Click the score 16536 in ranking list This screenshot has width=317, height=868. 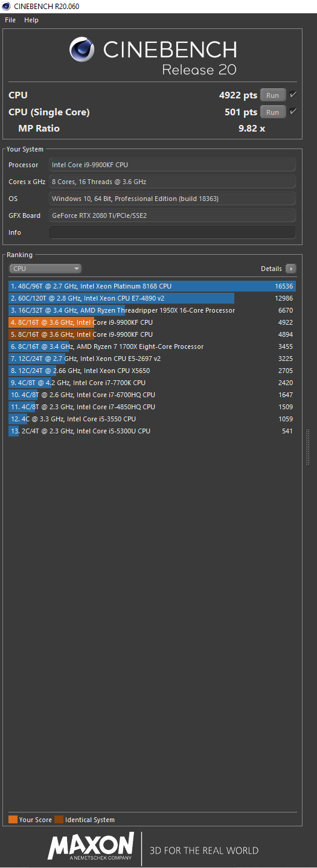click(284, 286)
